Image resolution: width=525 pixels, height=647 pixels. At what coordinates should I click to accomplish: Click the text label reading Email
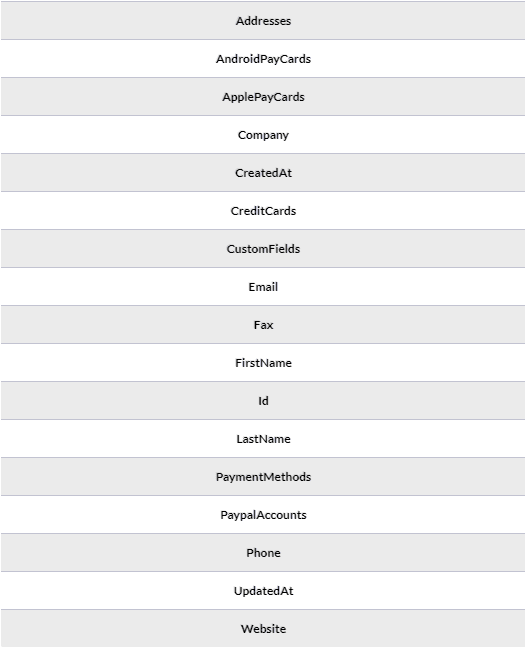click(x=263, y=287)
